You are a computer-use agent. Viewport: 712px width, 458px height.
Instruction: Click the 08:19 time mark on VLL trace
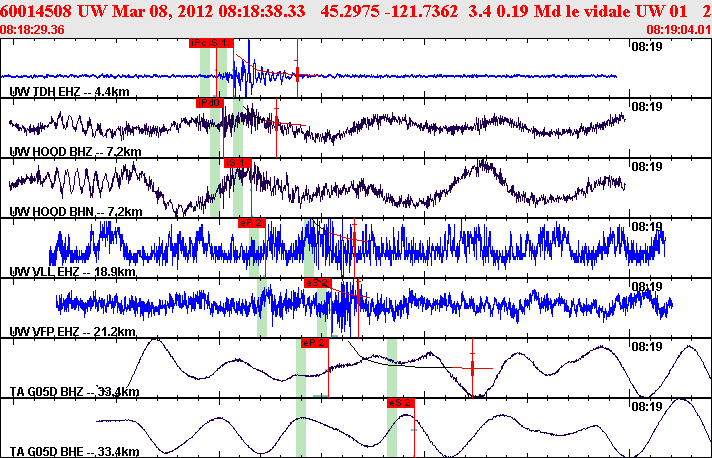(x=647, y=227)
